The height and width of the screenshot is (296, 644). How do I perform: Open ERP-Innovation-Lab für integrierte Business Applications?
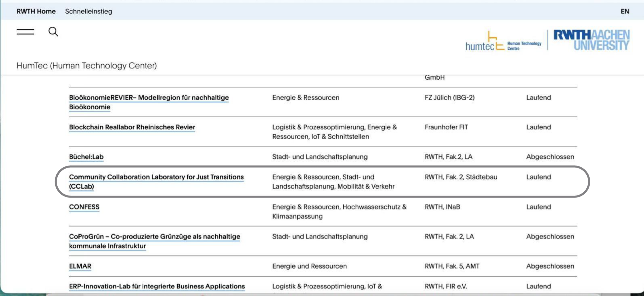point(157,286)
